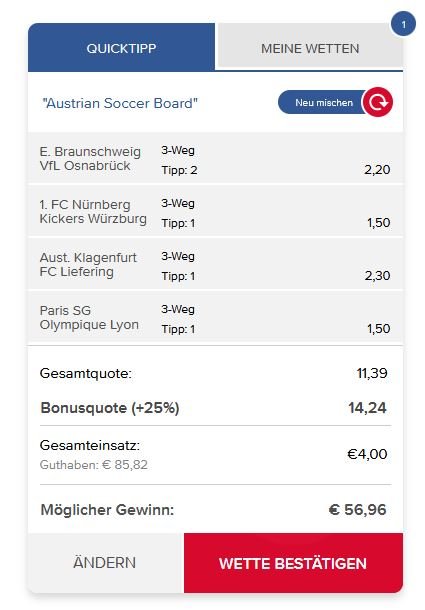
Task: Click the 2,20 odds for Osnabrück match
Action: [377, 170]
